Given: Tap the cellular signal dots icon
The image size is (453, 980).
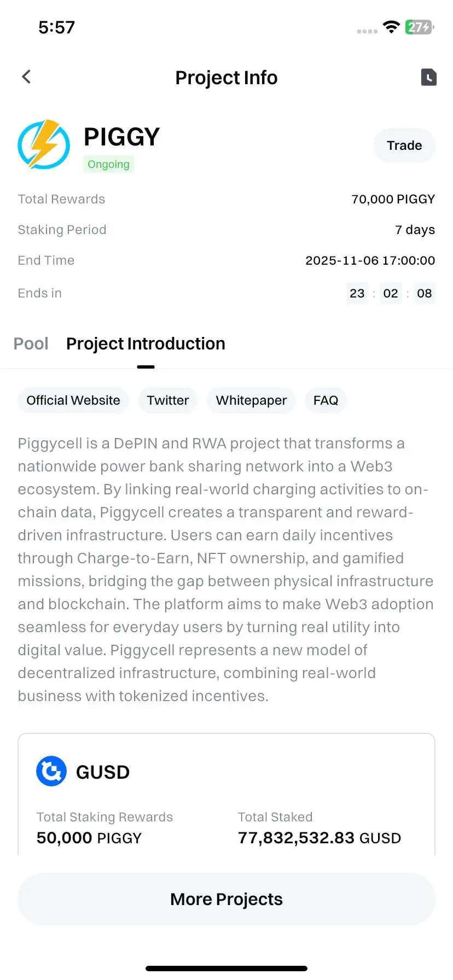Looking at the screenshot, I should click(367, 31).
